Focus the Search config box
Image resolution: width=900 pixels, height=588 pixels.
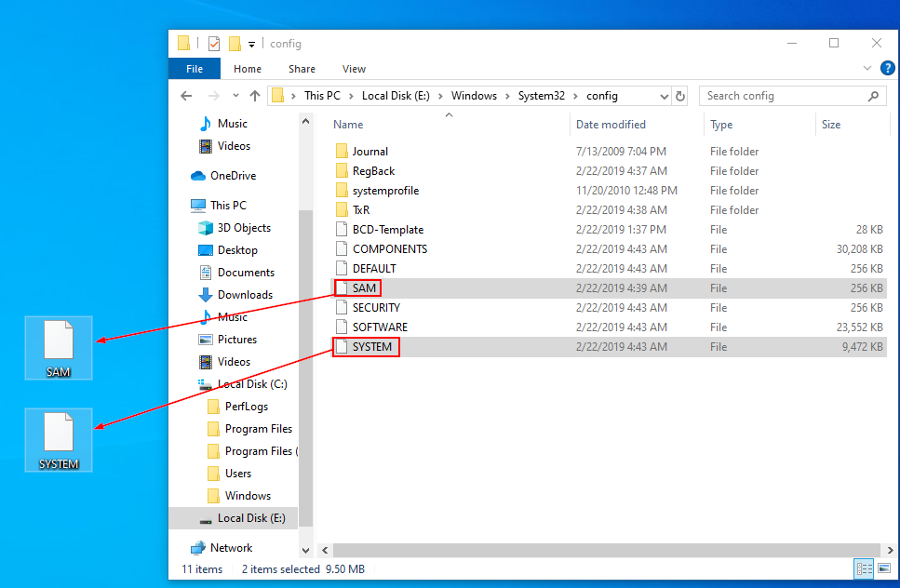point(793,96)
